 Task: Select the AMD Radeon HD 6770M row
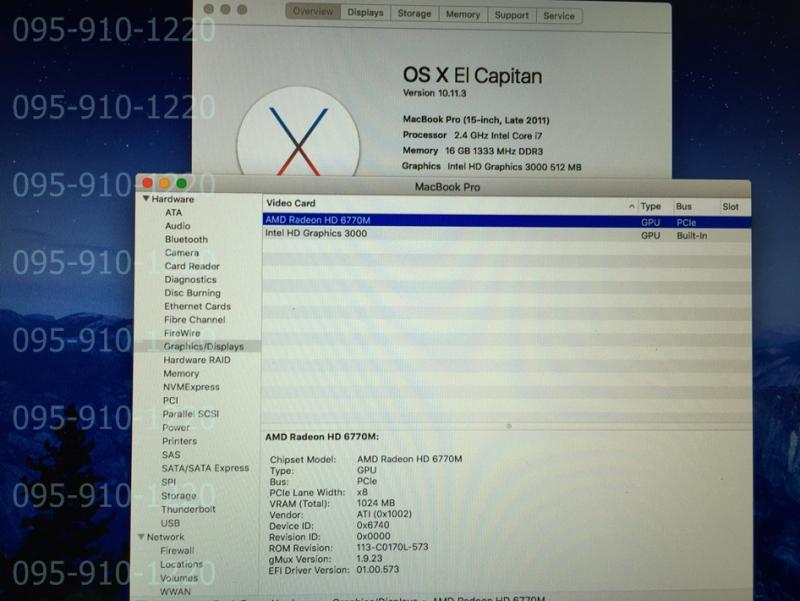point(507,221)
